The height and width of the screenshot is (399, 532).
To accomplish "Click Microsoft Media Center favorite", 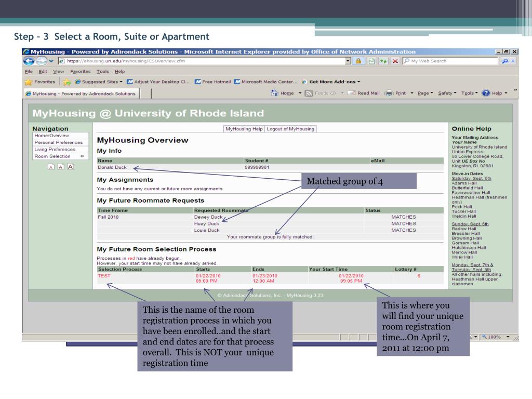I will 265,82.
